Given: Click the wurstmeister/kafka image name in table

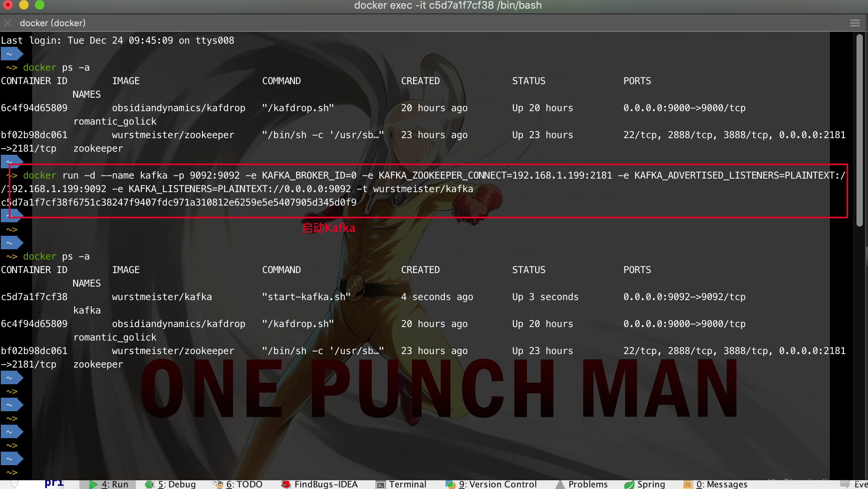Looking at the screenshot, I should click(162, 297).
